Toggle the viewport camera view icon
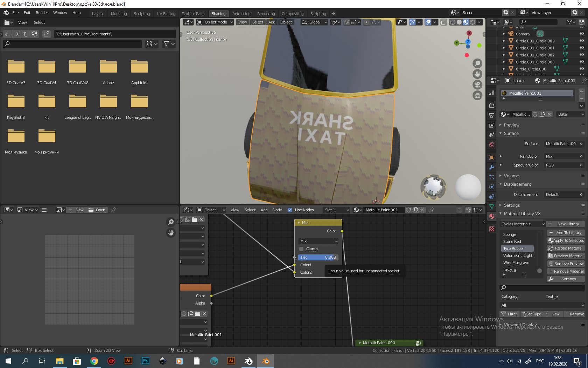The image size is (588, 368). tap(477, 84)
